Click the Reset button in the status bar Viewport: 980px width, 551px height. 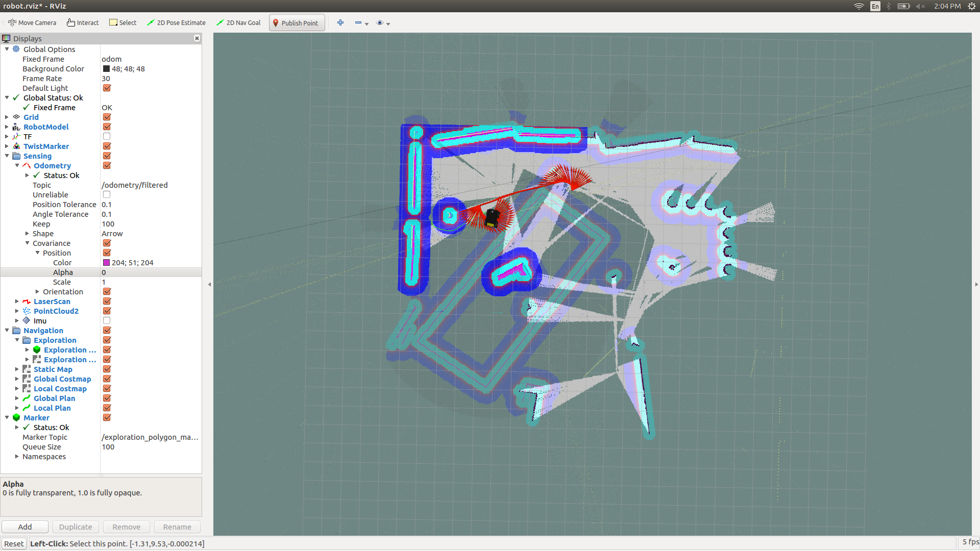14,544
